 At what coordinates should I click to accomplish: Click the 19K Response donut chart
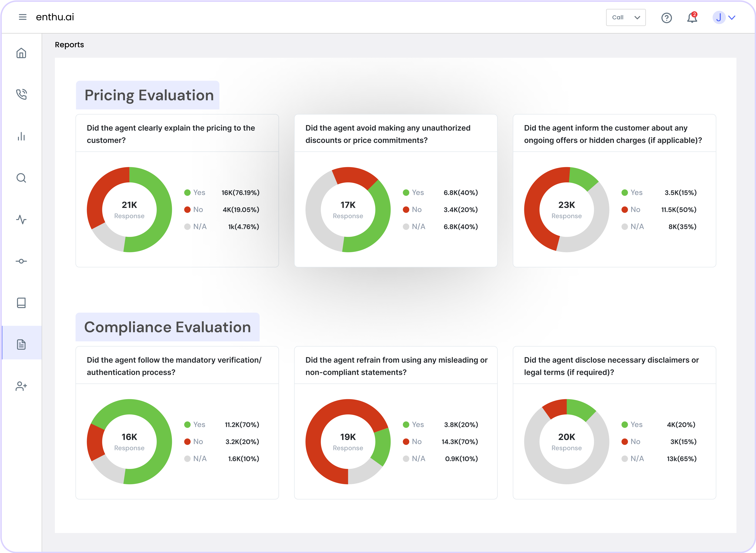point(348,441)
